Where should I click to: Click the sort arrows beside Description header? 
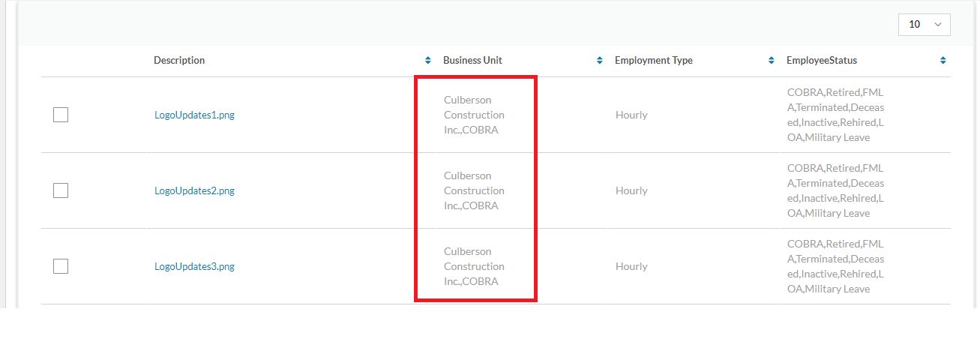click(x=428, y=61)
